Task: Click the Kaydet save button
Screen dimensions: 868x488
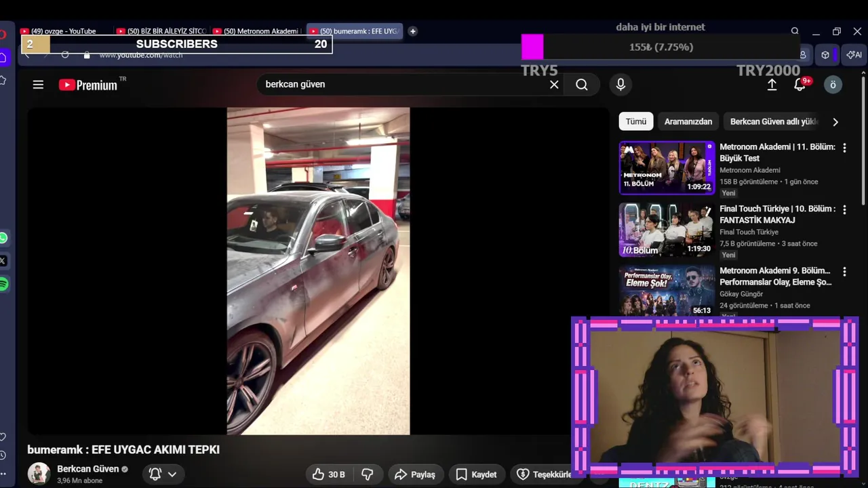Action: pyautogui.click(x=476, y=474)
